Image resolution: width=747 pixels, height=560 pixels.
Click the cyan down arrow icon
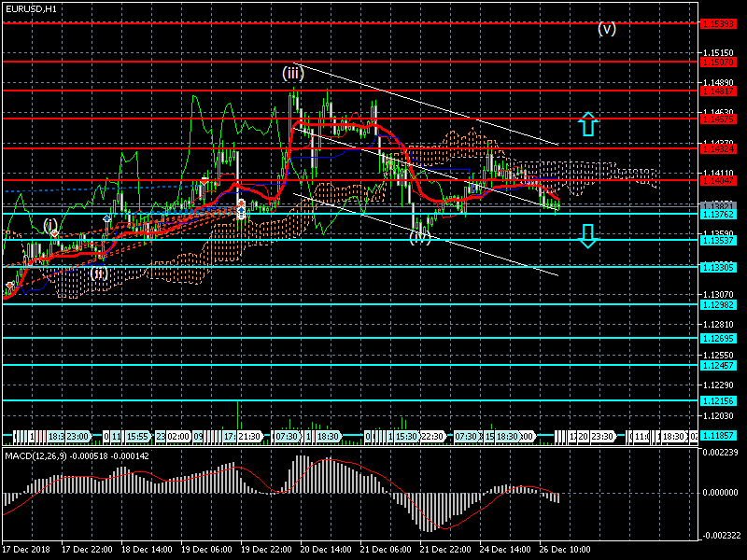(x=586, y=236)
